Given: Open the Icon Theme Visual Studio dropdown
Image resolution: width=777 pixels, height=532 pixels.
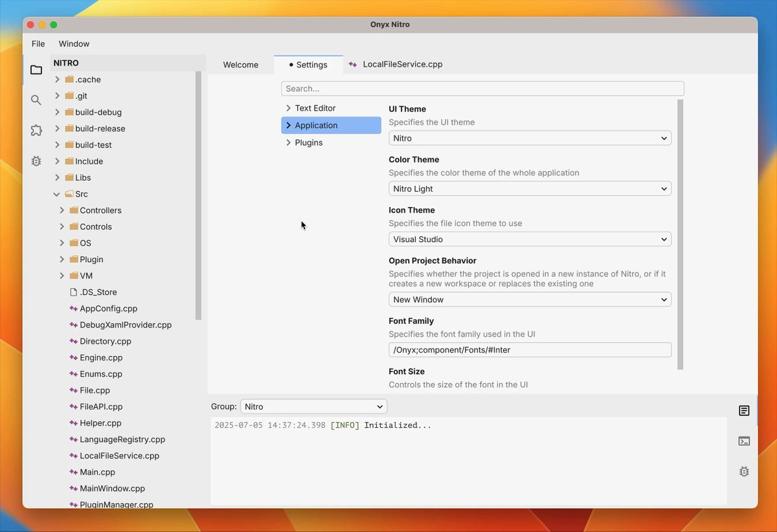Looking at the screenshot, I should 530,239.
